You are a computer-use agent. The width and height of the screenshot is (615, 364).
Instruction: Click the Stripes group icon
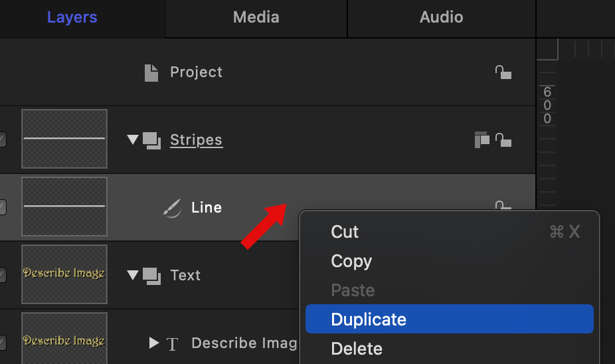click(x=153, y=140)
